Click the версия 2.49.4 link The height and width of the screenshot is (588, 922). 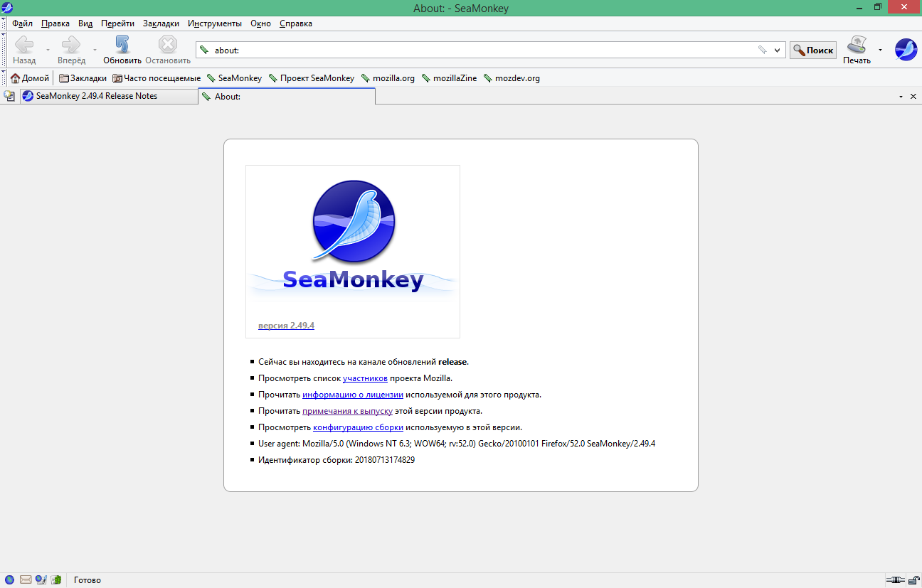(x=286, y=326)
